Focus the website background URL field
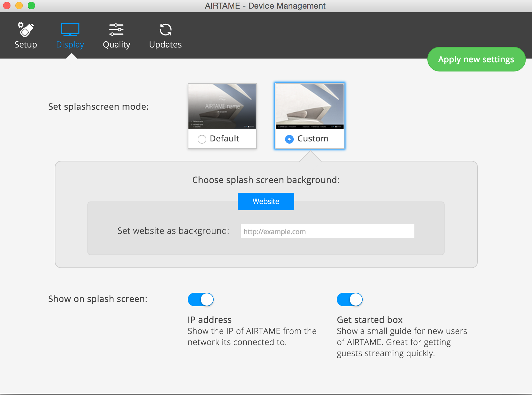Viewport: 532px width, 395px height. point(328,231)
